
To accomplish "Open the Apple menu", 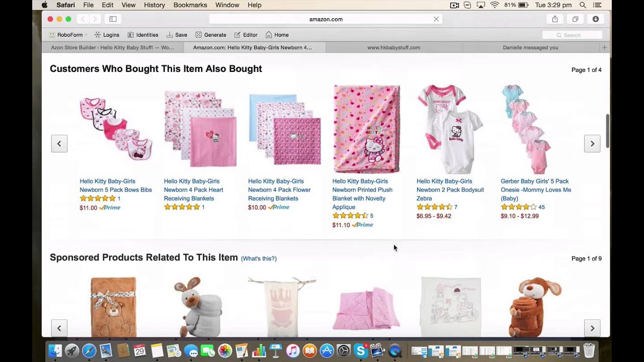I will point(44,5).
